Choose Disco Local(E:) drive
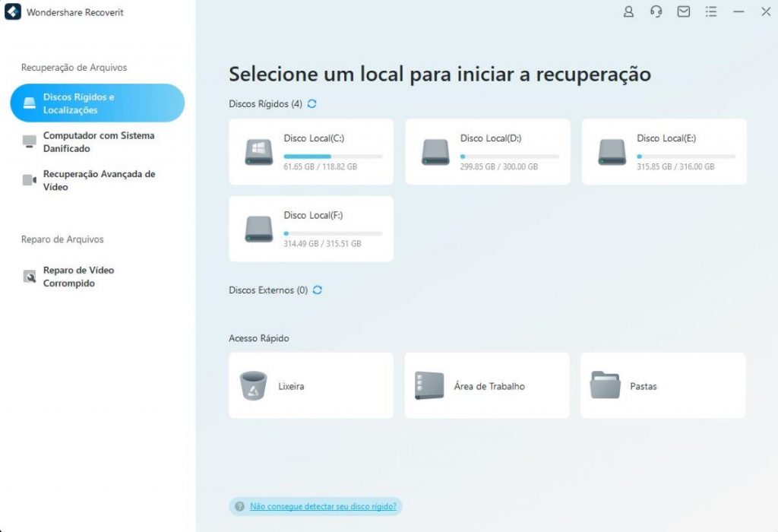Screen dimensions: 778x532 pos(664,152)
